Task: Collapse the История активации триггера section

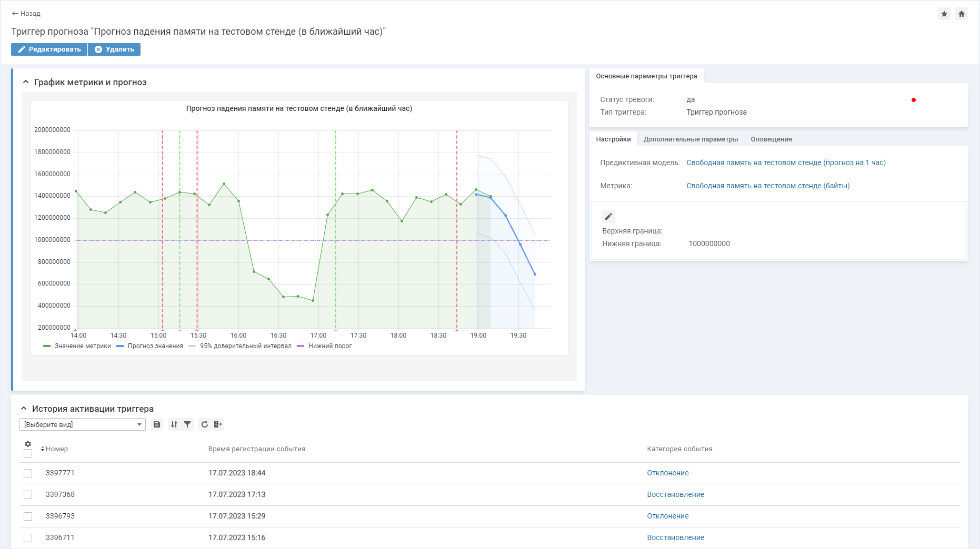Action: [x=24, y=409]
